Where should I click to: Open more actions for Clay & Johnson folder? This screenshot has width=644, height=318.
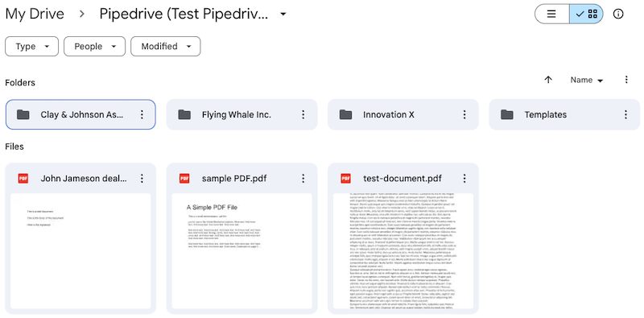(x=142, y=114)
